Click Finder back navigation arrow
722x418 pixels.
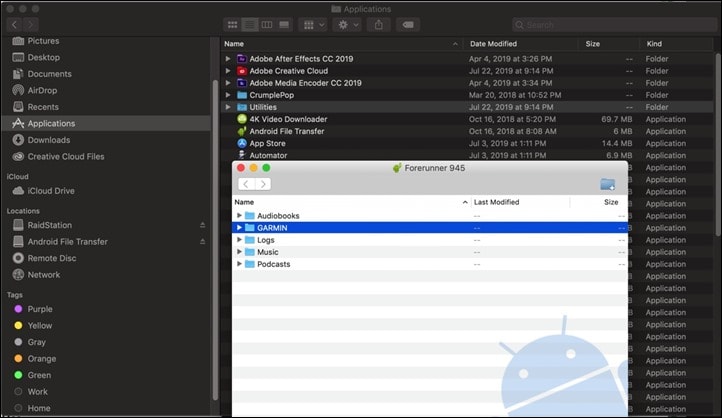pos(14,24)
